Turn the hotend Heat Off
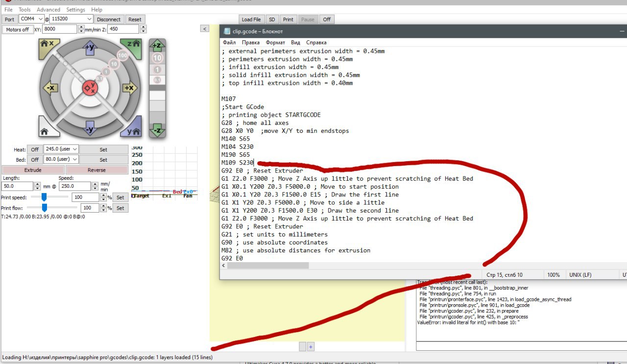 point(35,149)
